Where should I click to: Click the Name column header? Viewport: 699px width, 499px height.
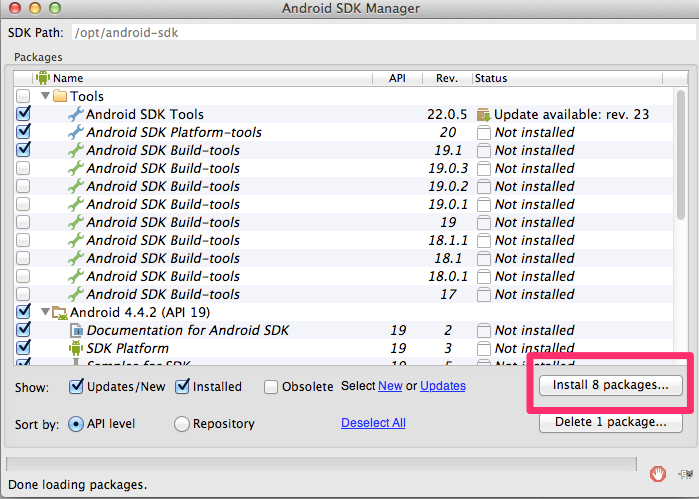[203, 78]
